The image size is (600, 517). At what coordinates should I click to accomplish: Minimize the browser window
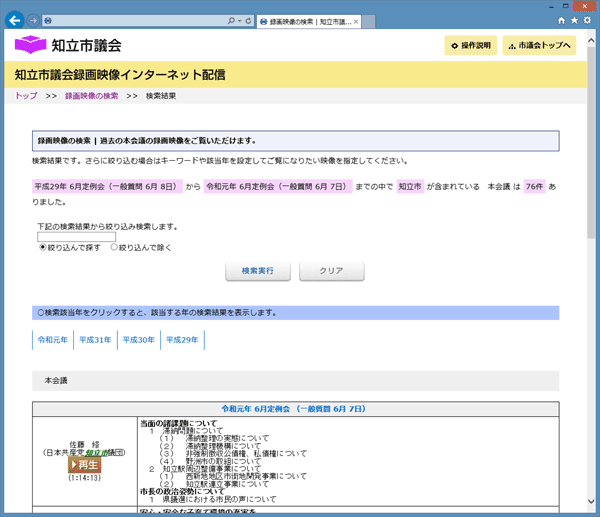tap(551, 7)
